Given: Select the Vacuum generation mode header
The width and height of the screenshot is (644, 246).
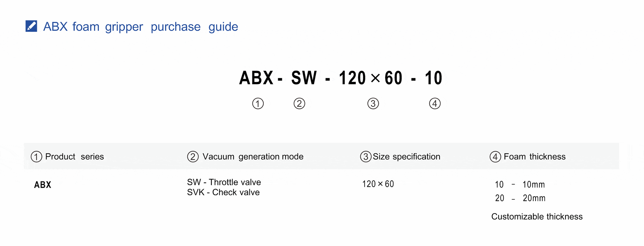Looking at the screenshot, I should click(x=253, y=157).
